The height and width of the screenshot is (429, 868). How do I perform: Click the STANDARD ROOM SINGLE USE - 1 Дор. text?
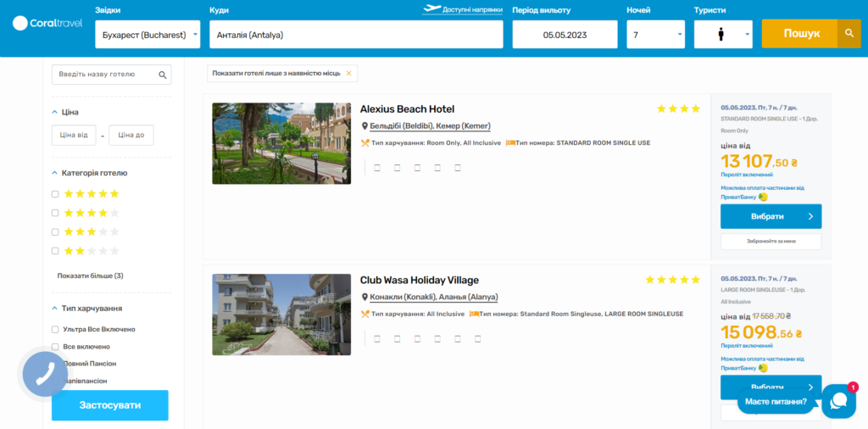(x=769, y=119)
